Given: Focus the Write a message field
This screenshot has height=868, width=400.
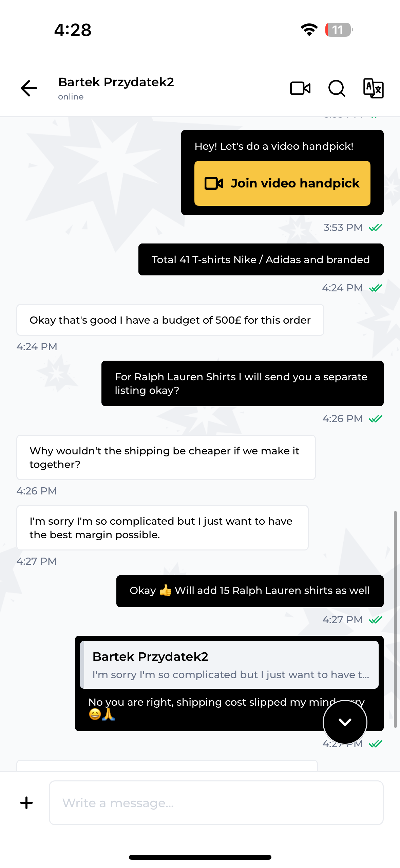Looking at the screenshot, I should tap(216, 803).
